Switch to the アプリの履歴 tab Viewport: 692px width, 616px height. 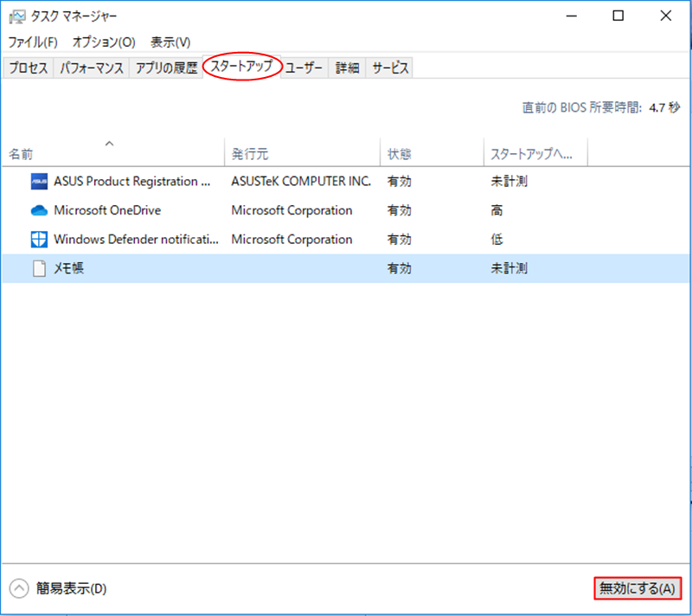(x=166, y=68)
